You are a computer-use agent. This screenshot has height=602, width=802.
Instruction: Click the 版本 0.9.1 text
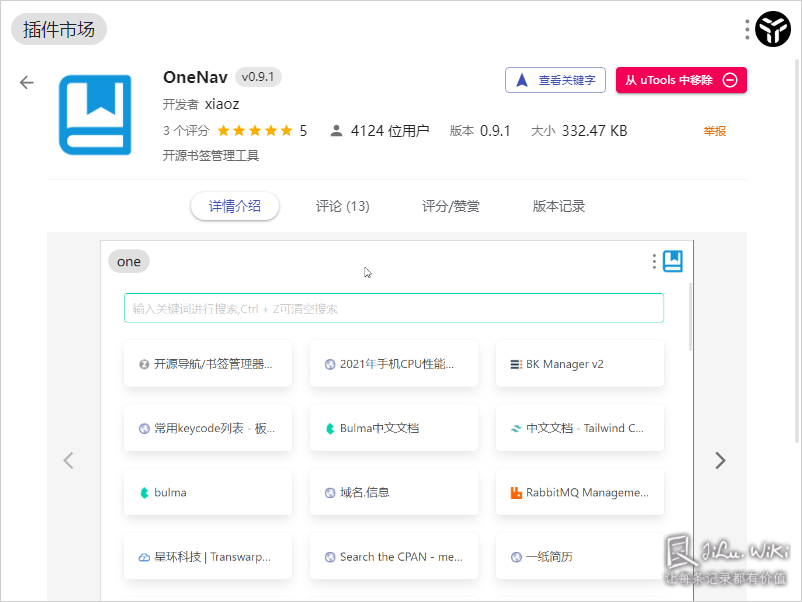(480, 131)
